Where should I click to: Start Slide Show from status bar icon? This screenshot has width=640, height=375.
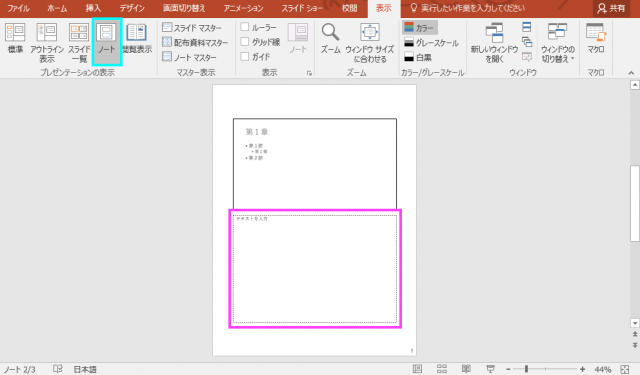click(x=491, y=369)
